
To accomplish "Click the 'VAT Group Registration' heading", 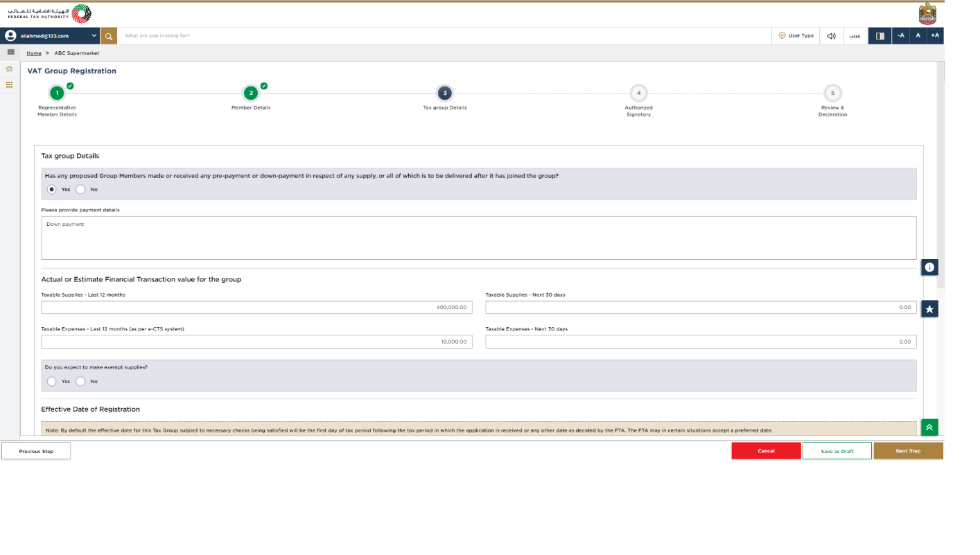I will click(x=71, y=71).
